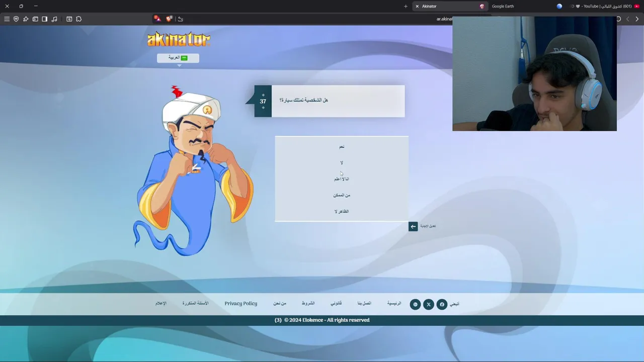This screenshot has width=644, height=362.
Task: Click the address bar URL ar.akinator
Action: click(444, 19)
